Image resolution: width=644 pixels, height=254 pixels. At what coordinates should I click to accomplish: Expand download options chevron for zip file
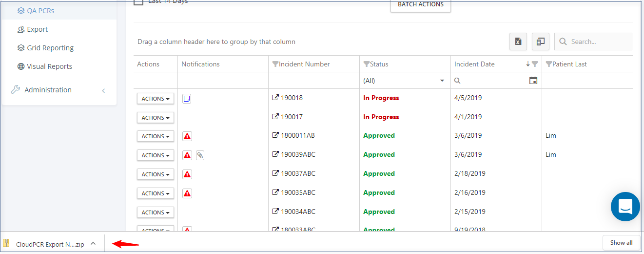93,243
